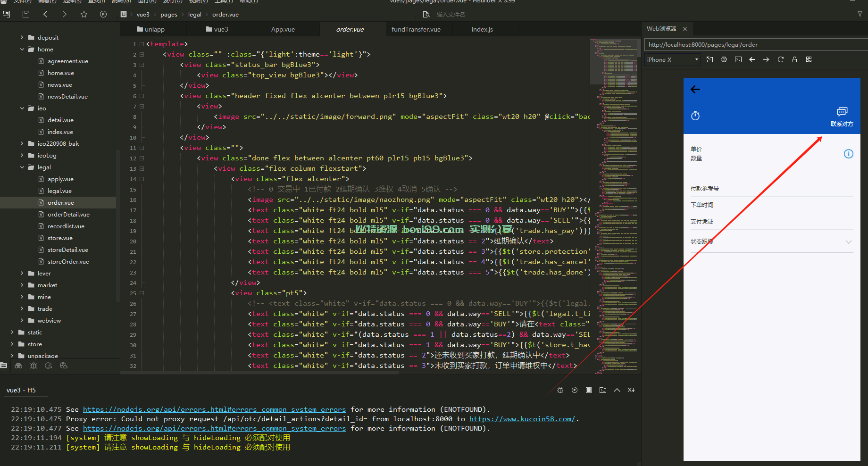This screenshot has height=466, width=868.
Task: Toggle the browser lock icon
Action: pyautogui.click(x=795, y=59)
